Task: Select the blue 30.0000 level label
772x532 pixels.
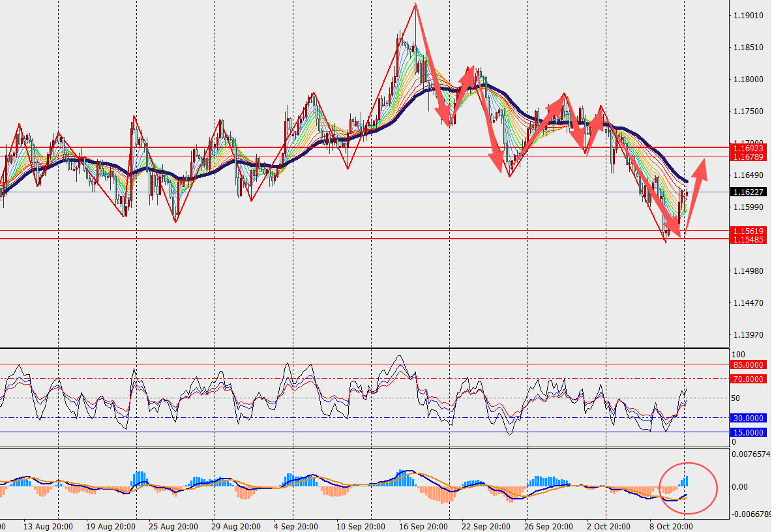Action: tap(748, 419)
